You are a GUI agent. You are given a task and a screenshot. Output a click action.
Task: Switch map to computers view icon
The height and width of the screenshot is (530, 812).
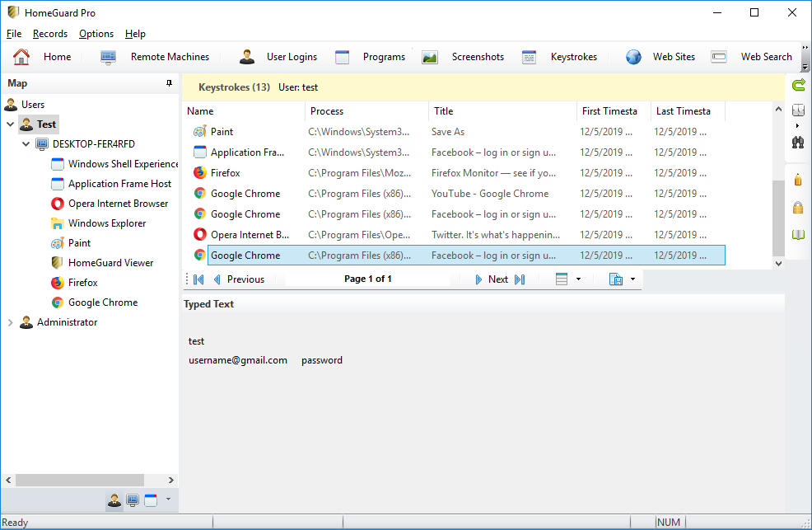133,500
